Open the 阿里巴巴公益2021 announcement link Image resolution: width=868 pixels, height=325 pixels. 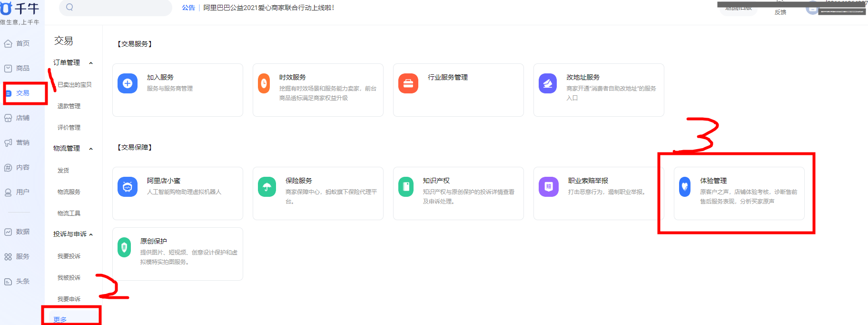click(x=268, y=8)
